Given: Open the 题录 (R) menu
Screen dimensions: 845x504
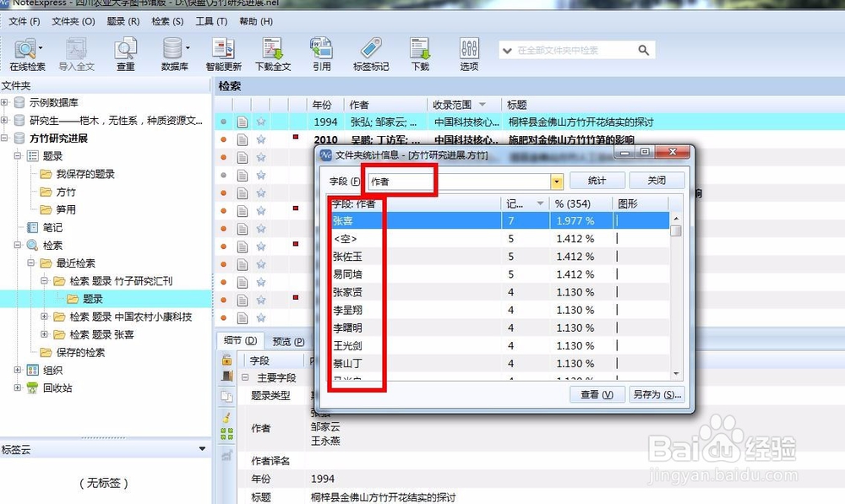Looking at the screenshot, I should click(x=123, y=22).
